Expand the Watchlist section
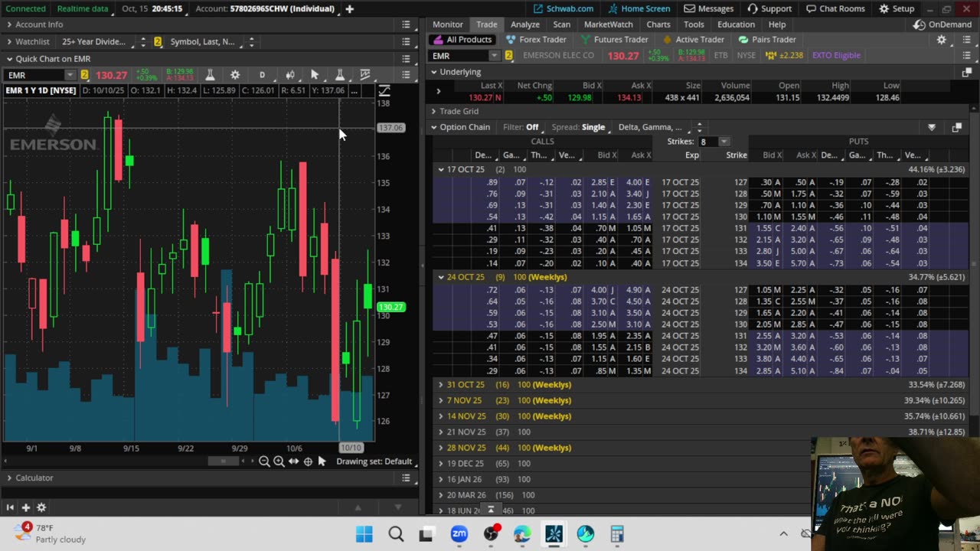This screenshot has height=551, width=980. pos(9,41)
